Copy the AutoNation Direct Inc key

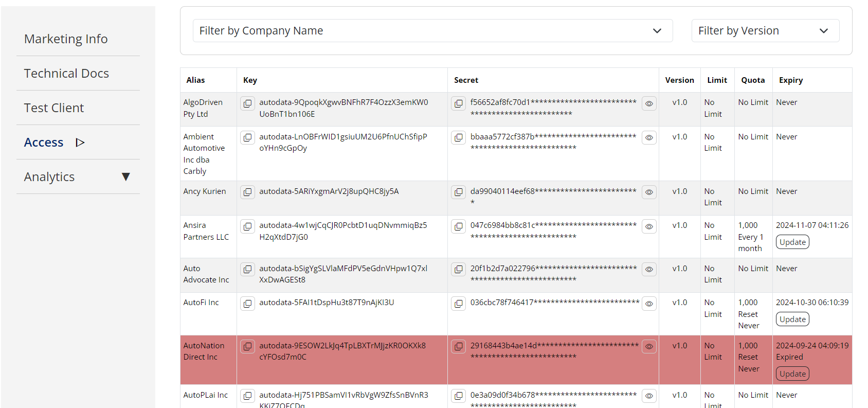click(247, 347)
